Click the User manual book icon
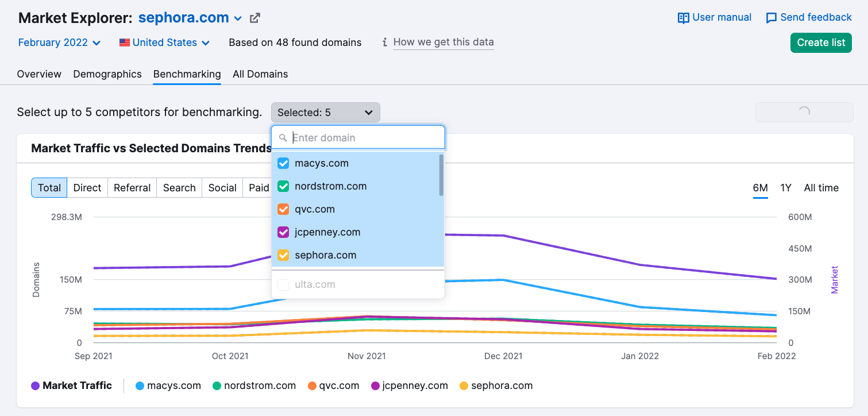 tap(683, 18)
